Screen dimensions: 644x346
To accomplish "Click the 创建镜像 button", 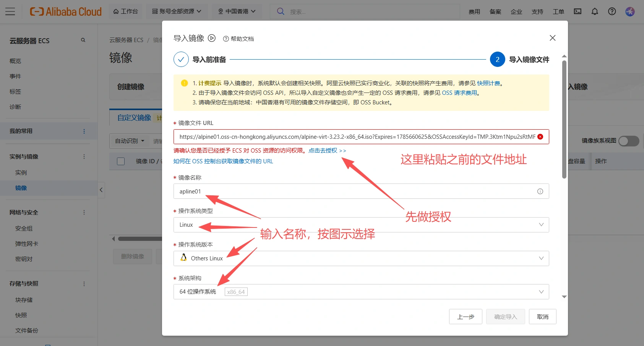I will pyautogui.click(x=131, y=87).
